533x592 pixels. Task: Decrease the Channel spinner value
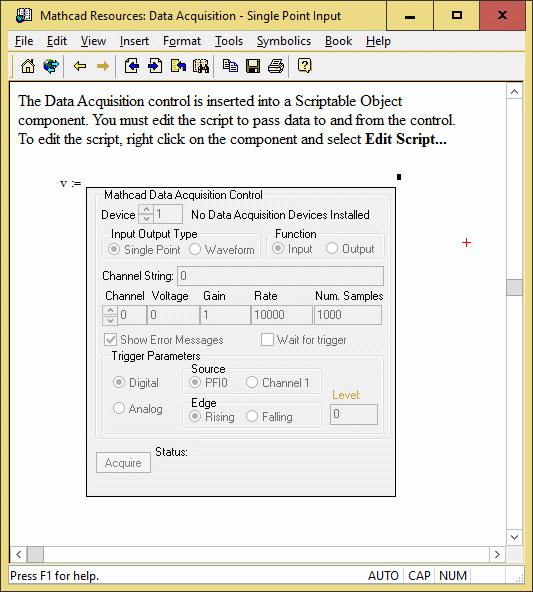[110, 320]
